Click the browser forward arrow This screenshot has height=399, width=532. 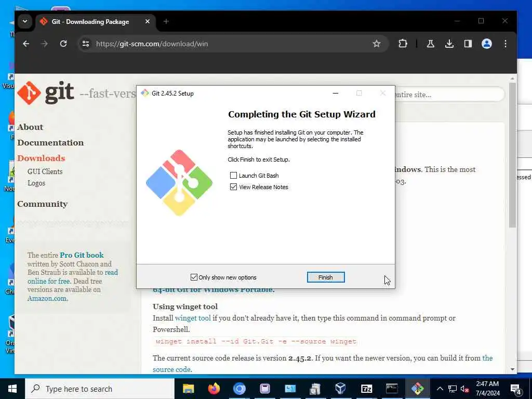tap(45, 44)
